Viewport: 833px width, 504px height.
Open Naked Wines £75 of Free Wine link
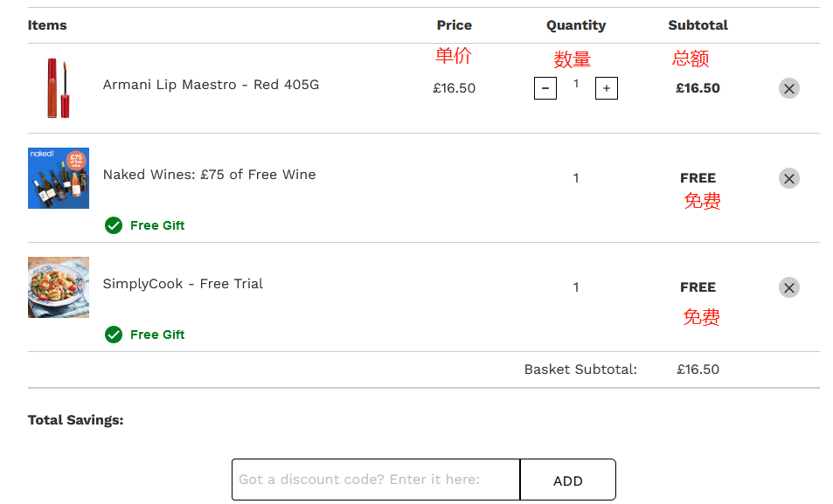(209, 175)
